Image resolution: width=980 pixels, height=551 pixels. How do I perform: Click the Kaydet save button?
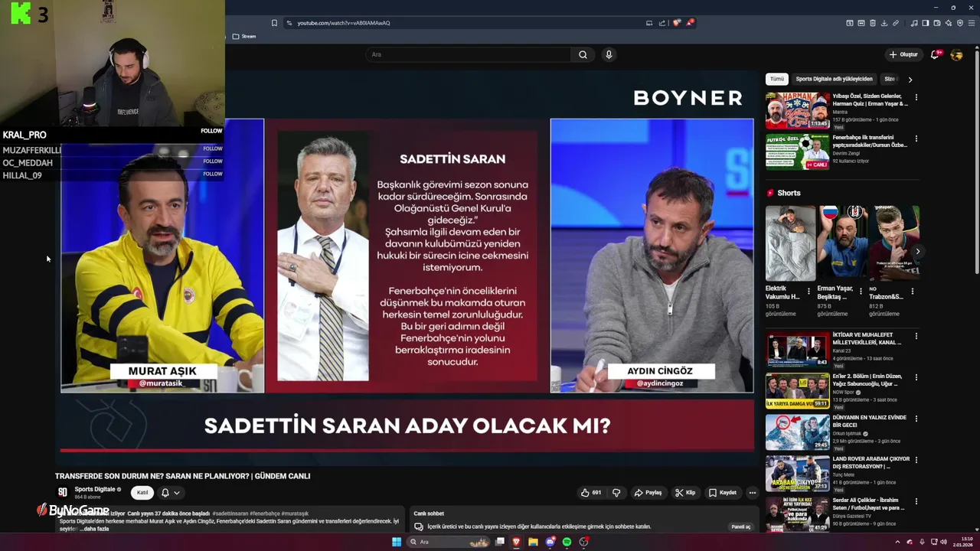pos(723,493)
